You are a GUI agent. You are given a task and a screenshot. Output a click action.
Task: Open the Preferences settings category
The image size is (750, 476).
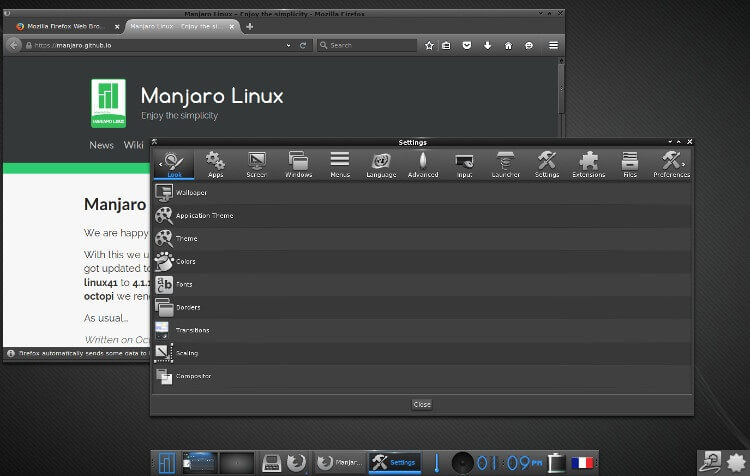click(x=672, y=164)
